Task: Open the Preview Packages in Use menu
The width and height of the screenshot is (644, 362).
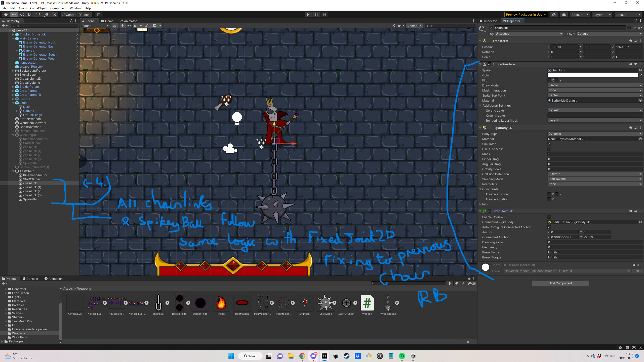Action: pyautogui.click(x=525, y=15)
